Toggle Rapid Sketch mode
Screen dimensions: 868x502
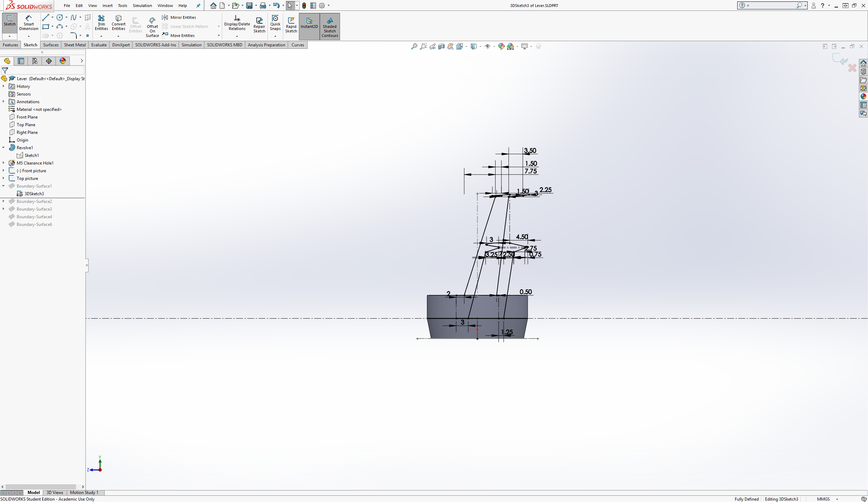[x=291, y=24]
